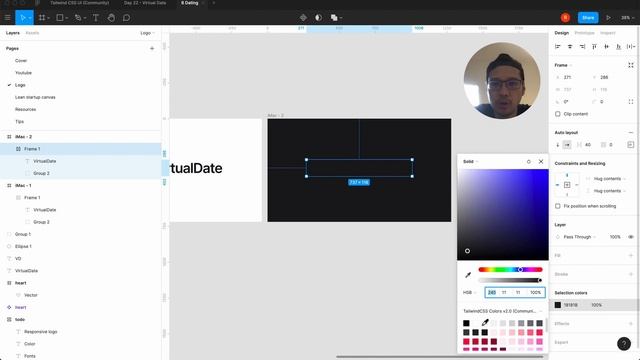Add a Fill with the plus icon
This screenshot has width=640, height=360.
click(631, 256)
